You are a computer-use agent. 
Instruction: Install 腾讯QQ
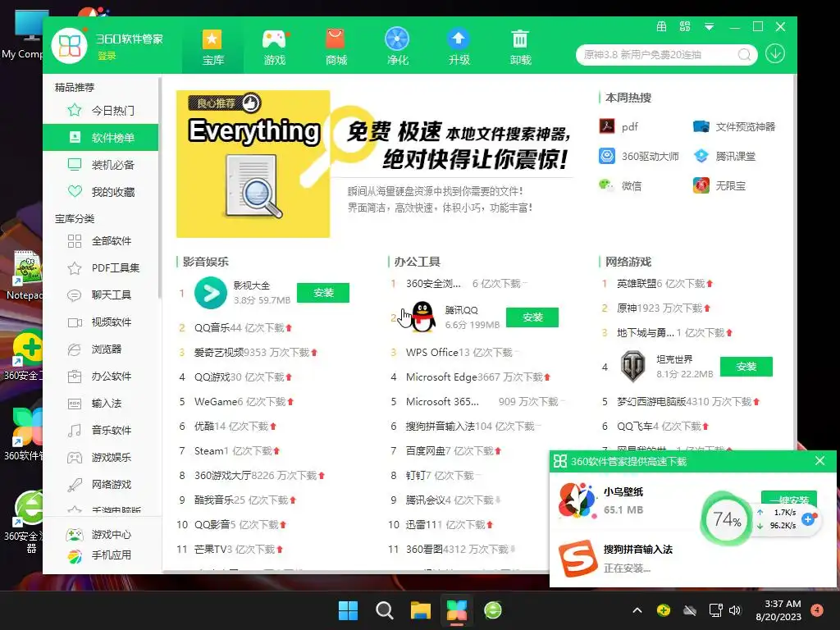pyautogui.click(x=532, y=317)
